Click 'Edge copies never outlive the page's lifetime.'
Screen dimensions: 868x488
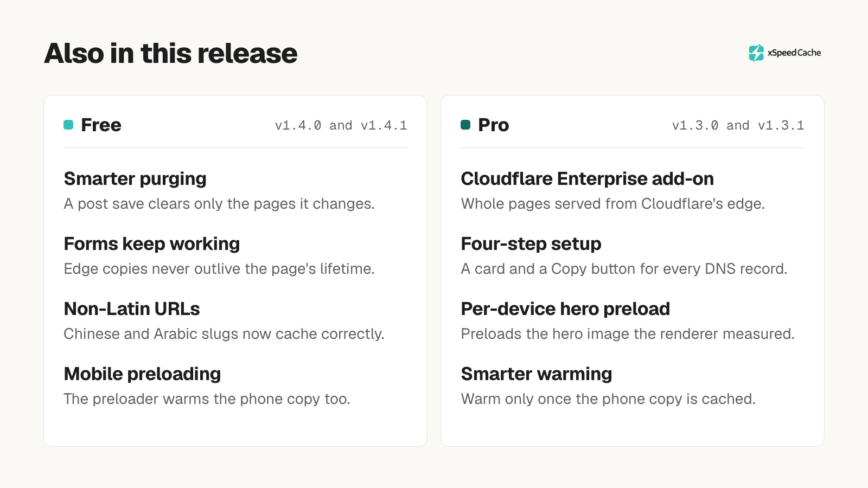pos(219,269)
